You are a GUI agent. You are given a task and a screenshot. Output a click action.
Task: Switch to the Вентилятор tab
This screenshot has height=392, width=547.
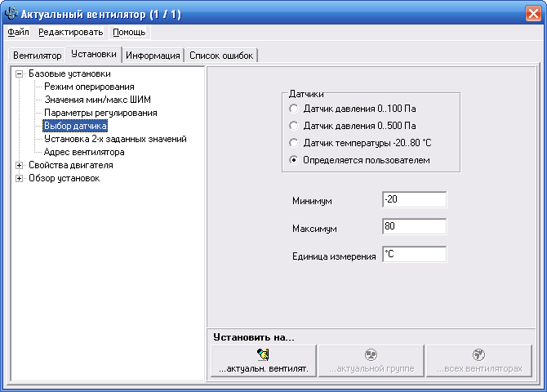click(x=38, y=56)
